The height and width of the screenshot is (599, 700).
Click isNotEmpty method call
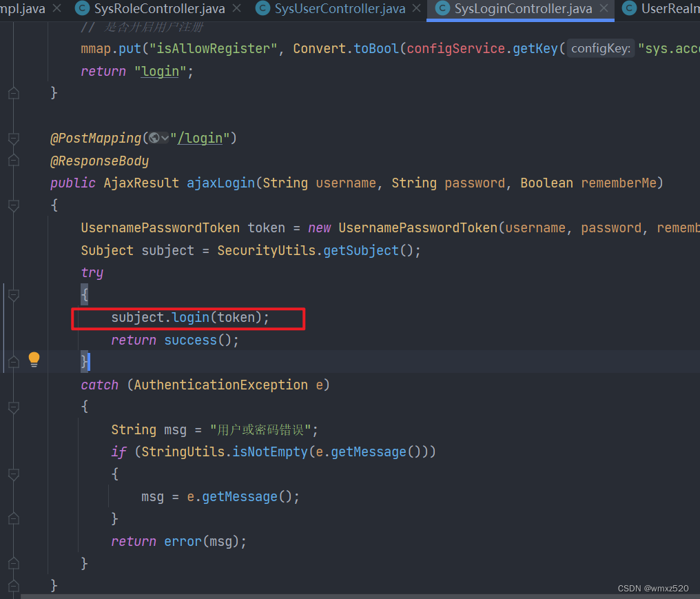point(269,451)
